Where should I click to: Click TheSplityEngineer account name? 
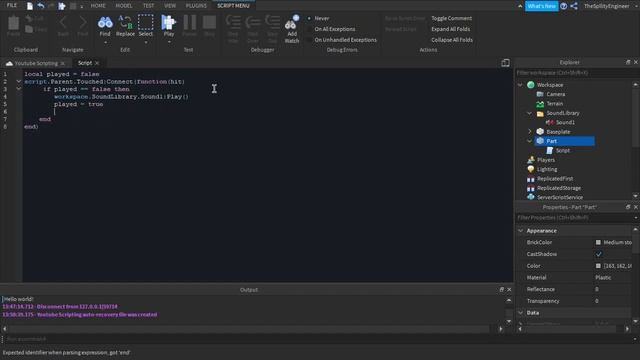606,6
